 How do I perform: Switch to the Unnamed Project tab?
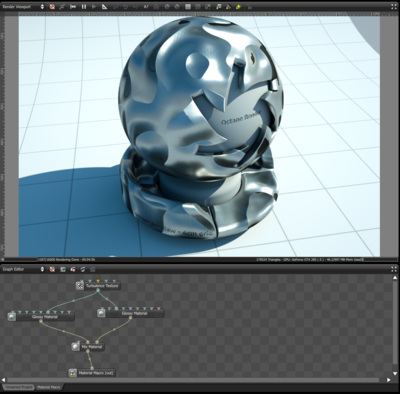[x=18, y=387]
